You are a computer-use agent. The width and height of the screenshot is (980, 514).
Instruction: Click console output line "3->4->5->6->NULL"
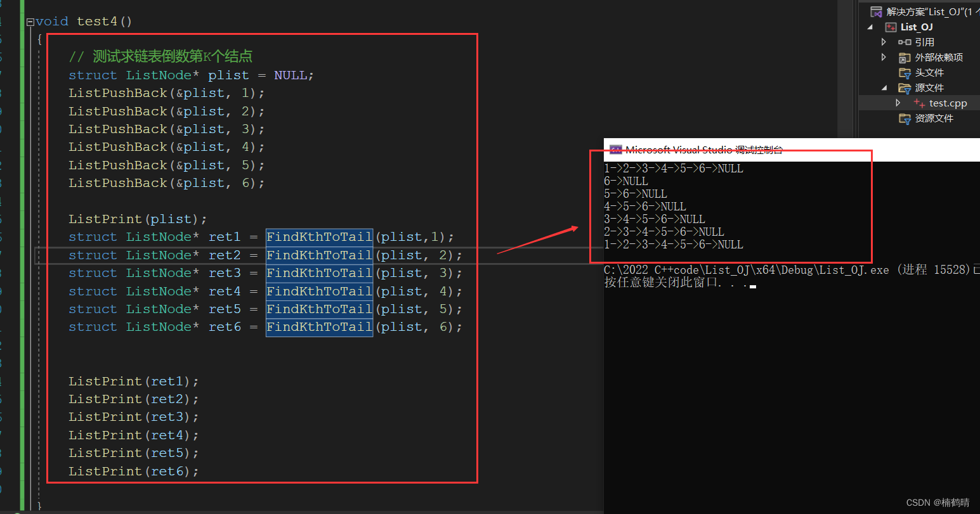655,219
